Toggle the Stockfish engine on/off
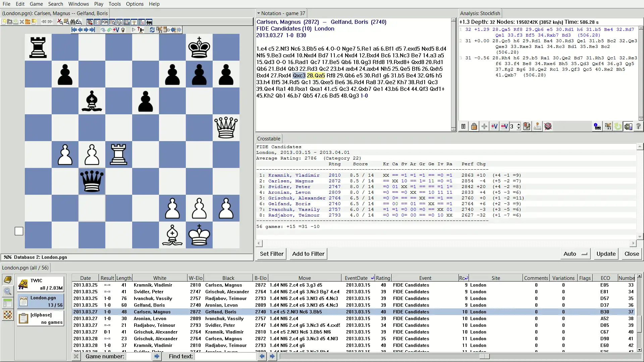 [463, 126]
